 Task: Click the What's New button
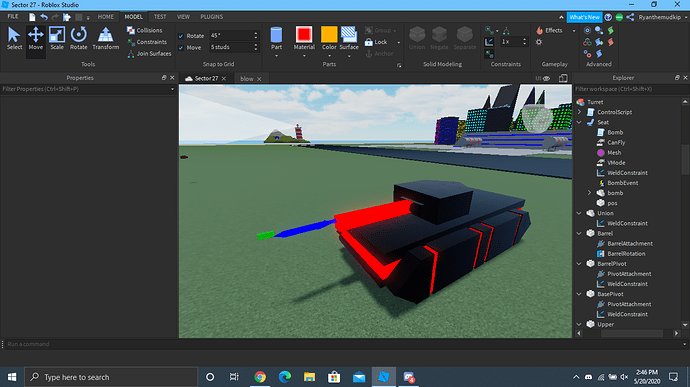coord(584,17)
